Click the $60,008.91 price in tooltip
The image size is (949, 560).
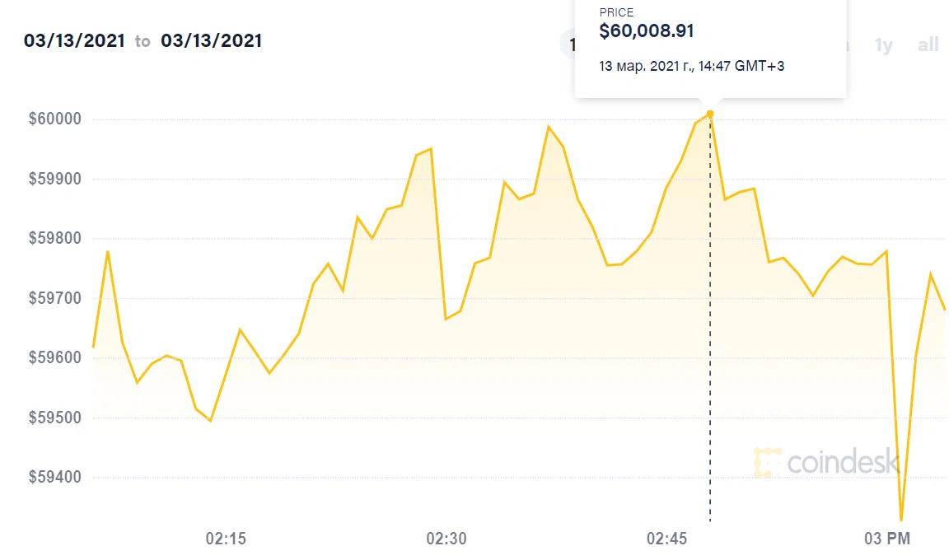[x=647, y=31]
